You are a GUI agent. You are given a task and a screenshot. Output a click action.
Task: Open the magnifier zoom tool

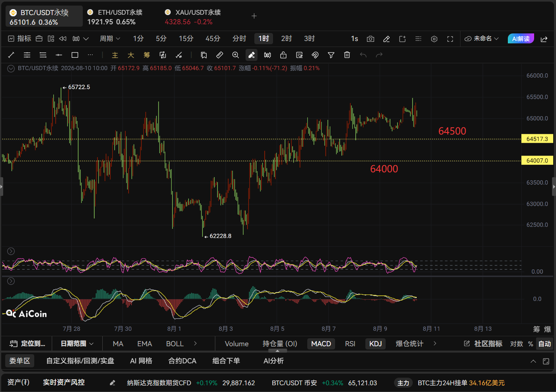click(x=236, y=55)
